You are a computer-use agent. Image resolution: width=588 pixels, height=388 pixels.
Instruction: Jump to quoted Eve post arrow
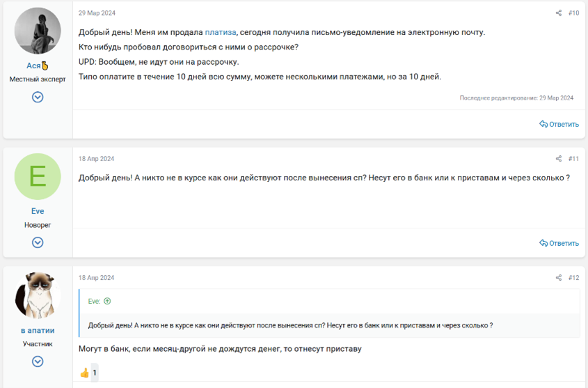(107, 302)
